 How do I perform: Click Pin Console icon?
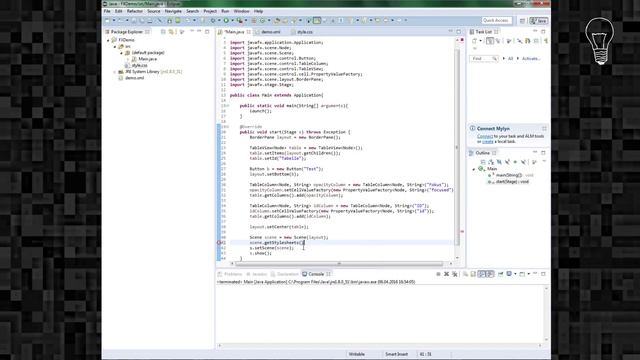click(x=500, y=274)
